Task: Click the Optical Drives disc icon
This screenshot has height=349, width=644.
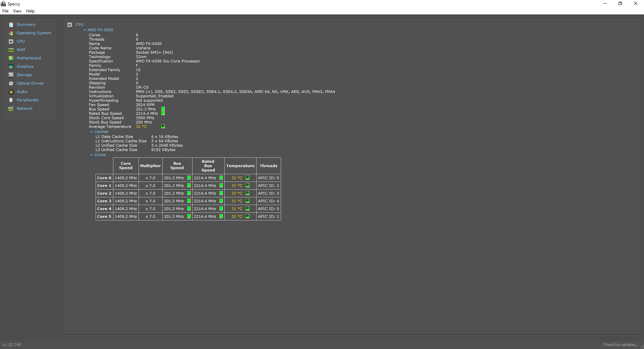Action: (x=11, y=83)
